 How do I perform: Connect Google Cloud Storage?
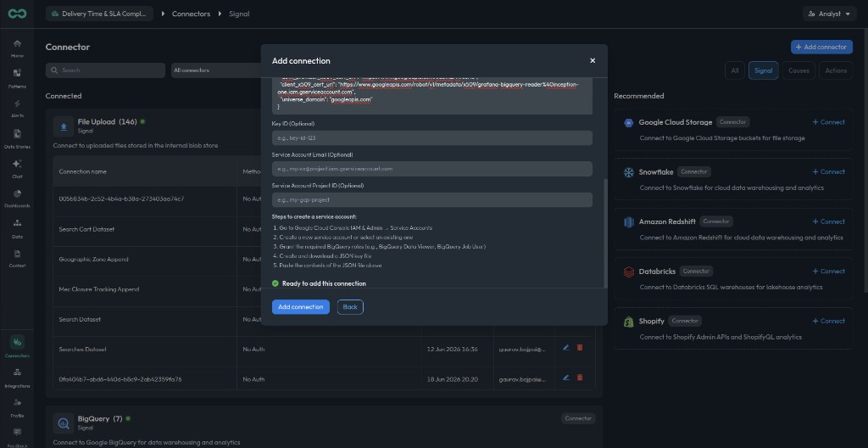tap(829, 122)
